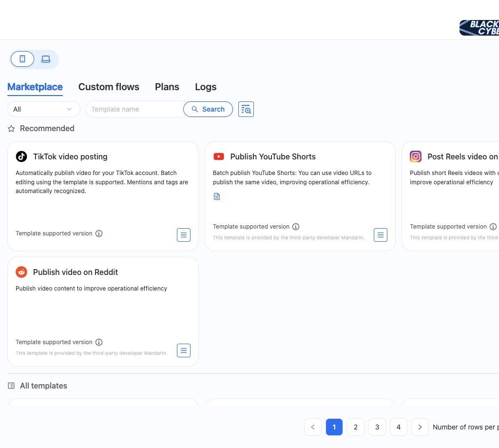Open Post Reels video template title
Viewport: 499px width, 448px height.
click(463, 156)
